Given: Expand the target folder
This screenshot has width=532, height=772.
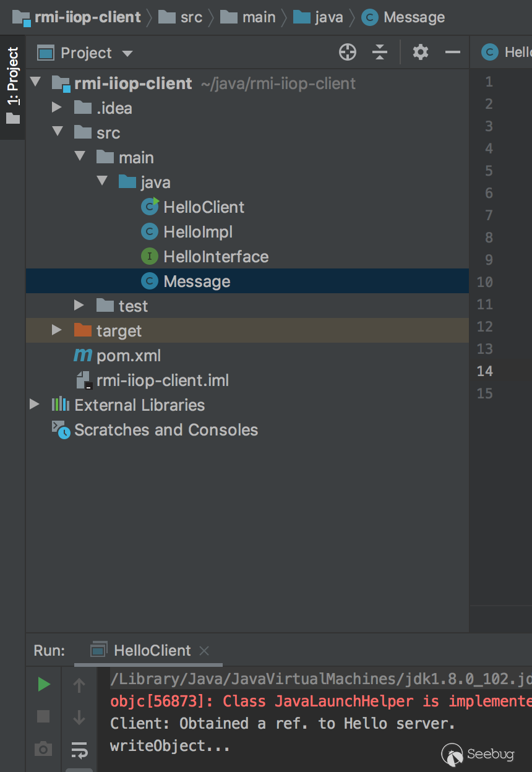Looking at the screenshot, I should [57, 330].
